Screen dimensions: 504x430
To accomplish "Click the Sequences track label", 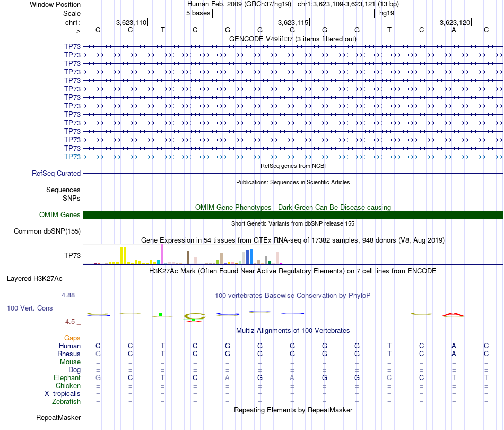I will (63, 190).
